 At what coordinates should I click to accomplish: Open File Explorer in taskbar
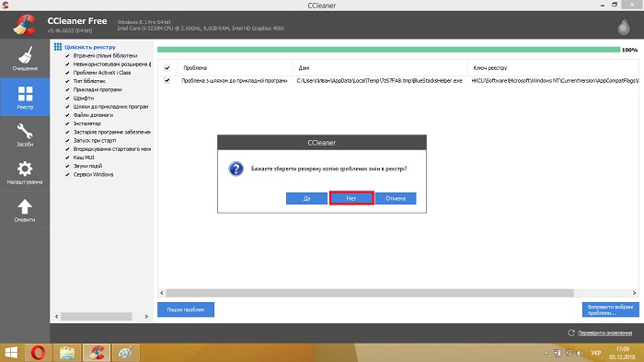(x=67, y=353)
